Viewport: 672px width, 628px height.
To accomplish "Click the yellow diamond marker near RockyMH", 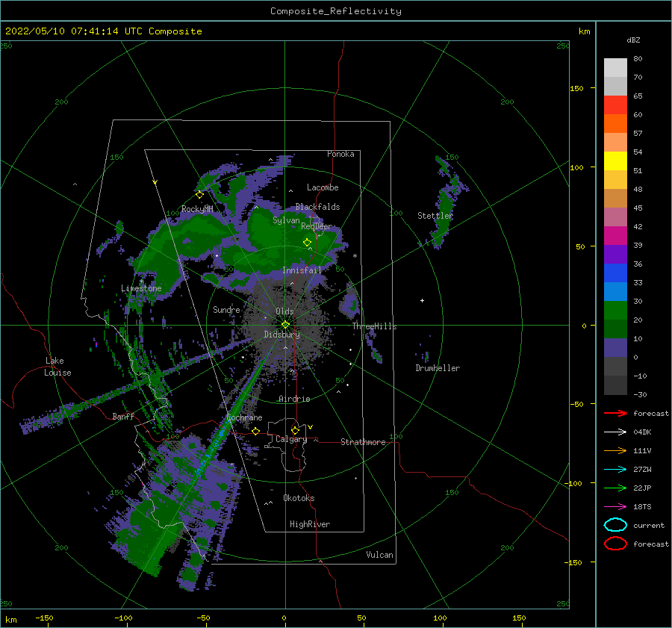I will [199, 195].
